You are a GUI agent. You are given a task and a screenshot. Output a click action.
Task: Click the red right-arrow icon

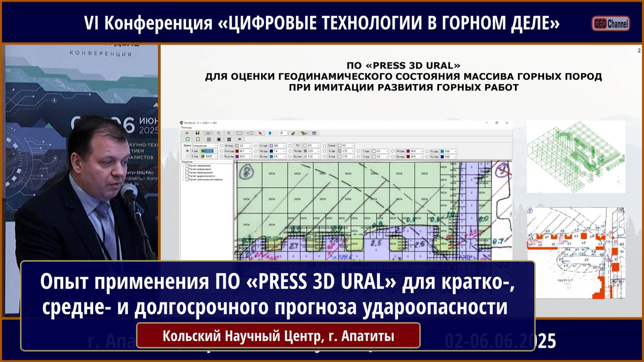[x=240, y=139]
